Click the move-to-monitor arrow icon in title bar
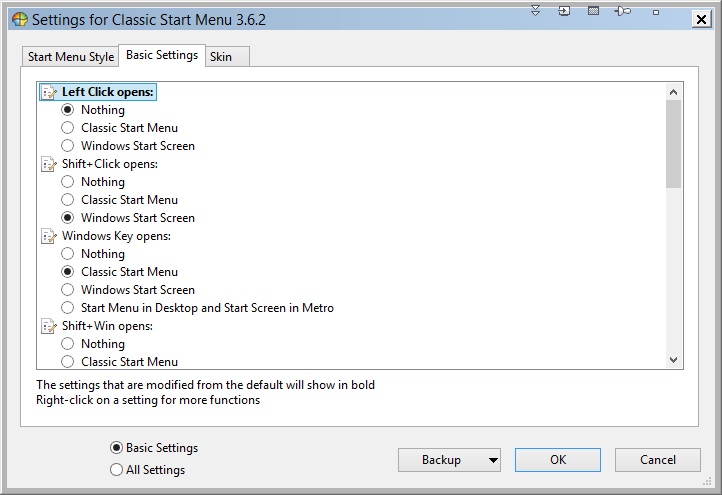This screenshot has height=495, width=722. [564, 11]
